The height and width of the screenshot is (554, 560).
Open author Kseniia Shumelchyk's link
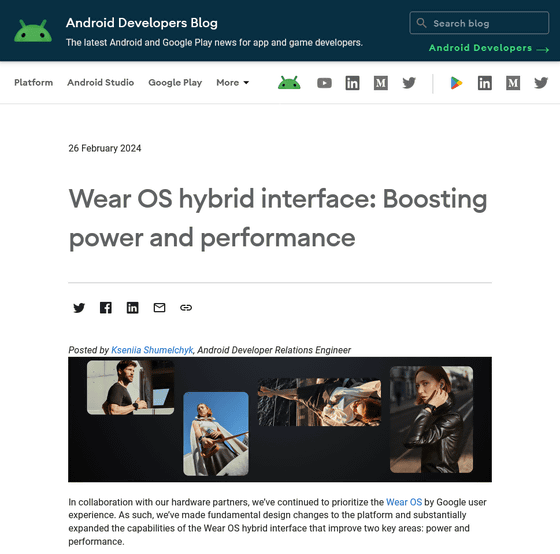(152, 350)
